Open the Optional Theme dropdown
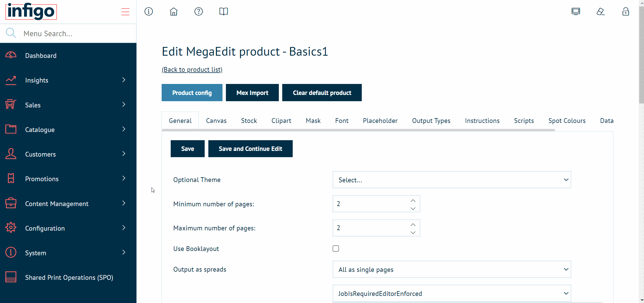Image resolution: width=644 pixels, height=303 pixels. pos(452,180)
